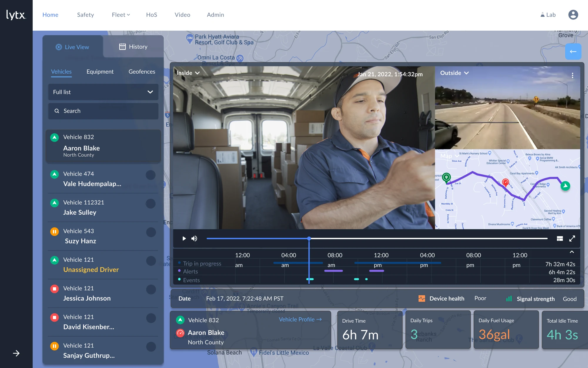Click the video progress slider handle
Viewport: 588px width, 368px height.
click(309, 238)
